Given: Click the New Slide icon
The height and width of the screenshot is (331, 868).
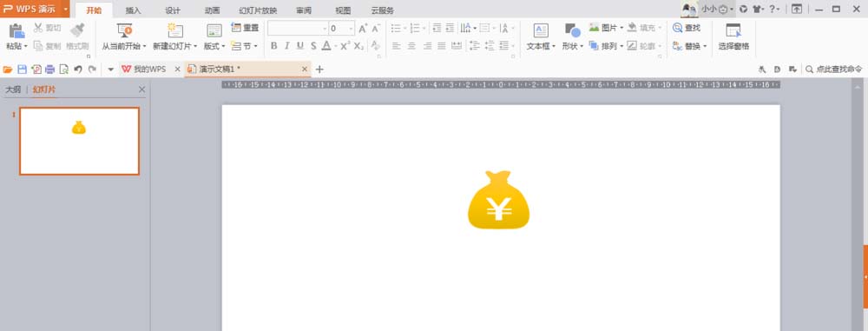Looking at the screenshot, I should pyautogui.click(x=175, y=30).
